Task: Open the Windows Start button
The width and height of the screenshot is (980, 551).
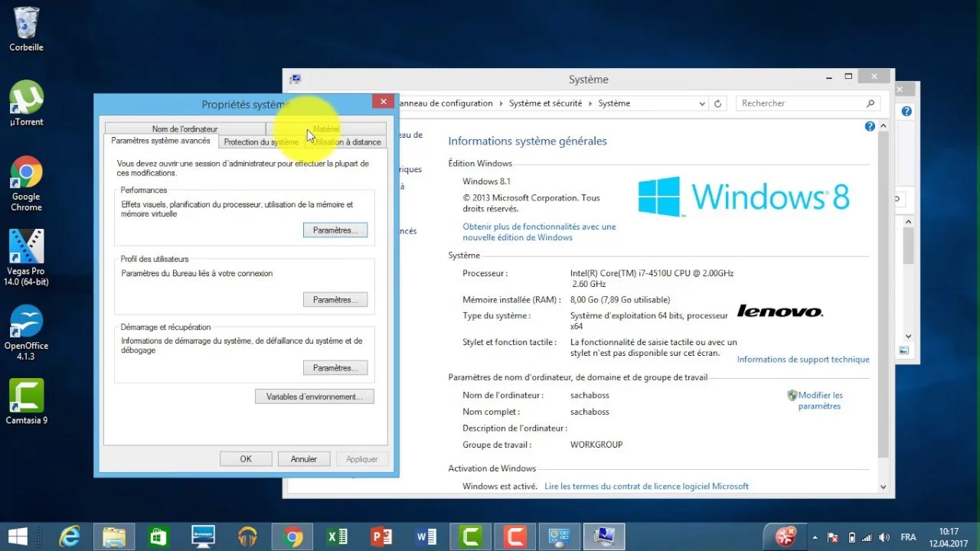Action: pyautogui.click(x=17, y=536)
